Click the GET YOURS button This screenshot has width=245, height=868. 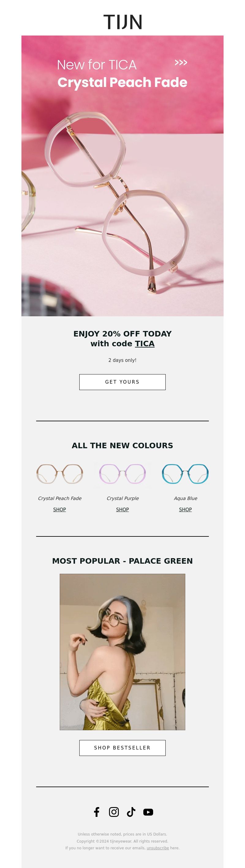[122, 382]
